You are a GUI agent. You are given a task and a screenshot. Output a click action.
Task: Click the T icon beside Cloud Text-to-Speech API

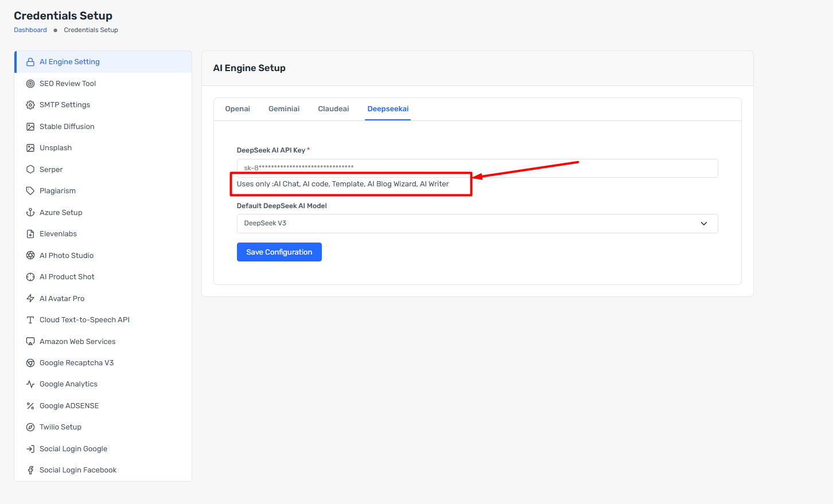pos(30,320)
